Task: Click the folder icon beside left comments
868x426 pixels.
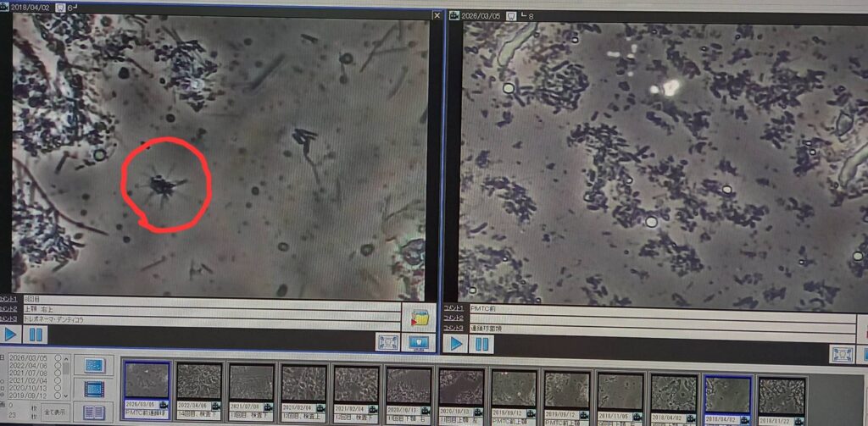Action: [417, 318]
